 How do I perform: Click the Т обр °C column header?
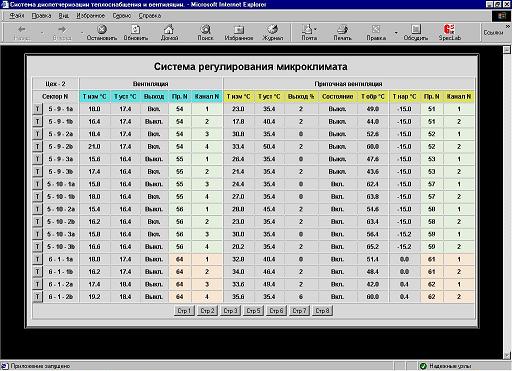coord(373,96)
